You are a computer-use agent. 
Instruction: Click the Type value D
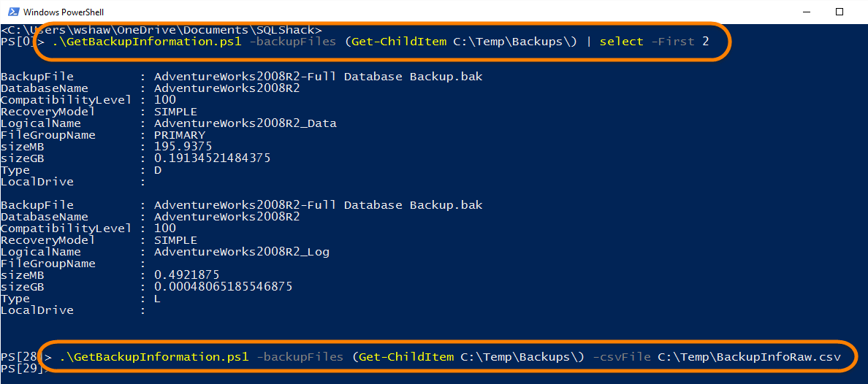(158, 170)
